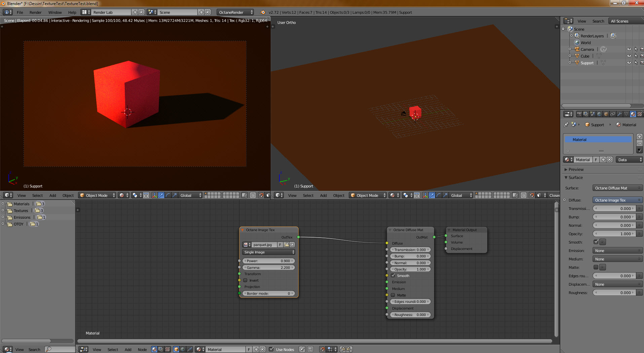644x353 pixels.
Task: Open the Object properties cube icon
Action: click(x=606, y=114)
